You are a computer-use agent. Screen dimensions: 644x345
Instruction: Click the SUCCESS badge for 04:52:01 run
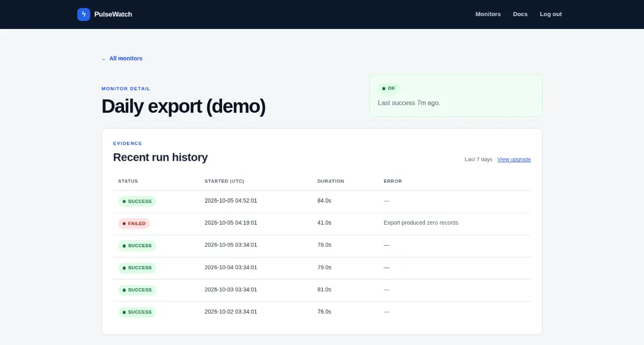point(137,202)
